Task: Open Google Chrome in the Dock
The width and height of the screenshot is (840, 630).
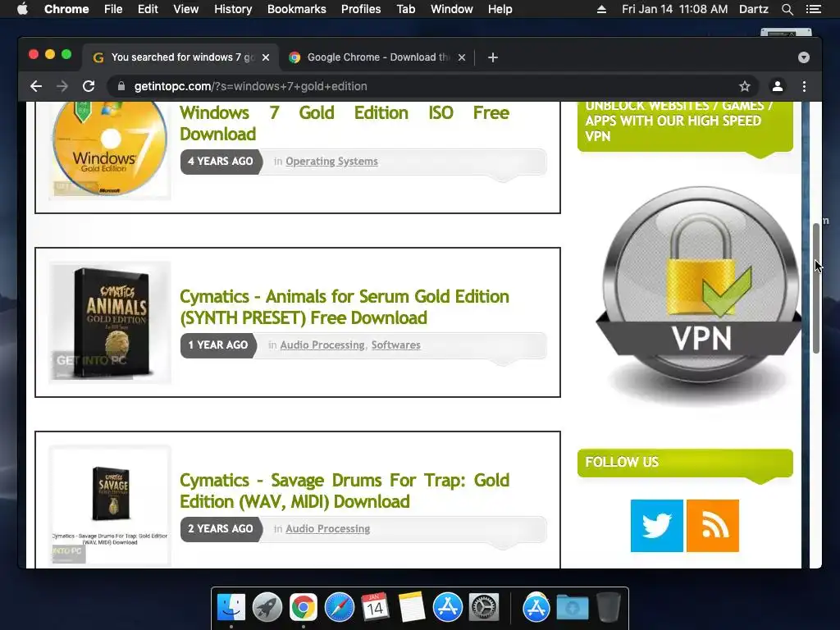Action: [x=304, y=608]
